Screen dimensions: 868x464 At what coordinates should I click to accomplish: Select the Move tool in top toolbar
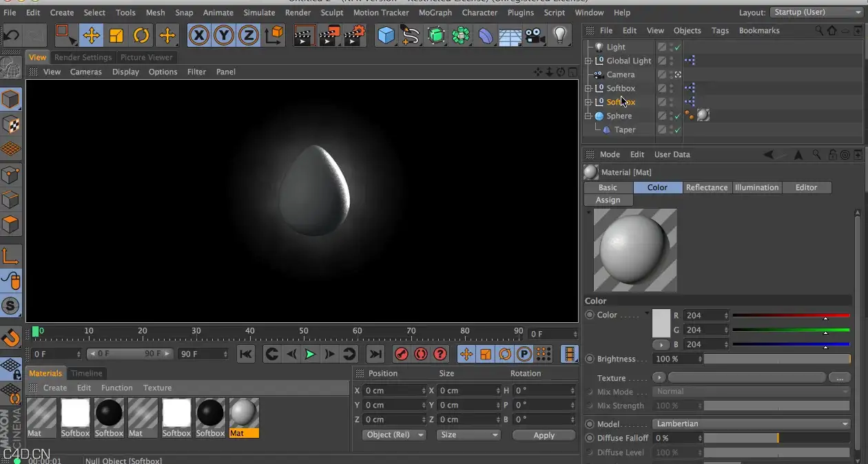pyautogui.click(x=91, y=35)
